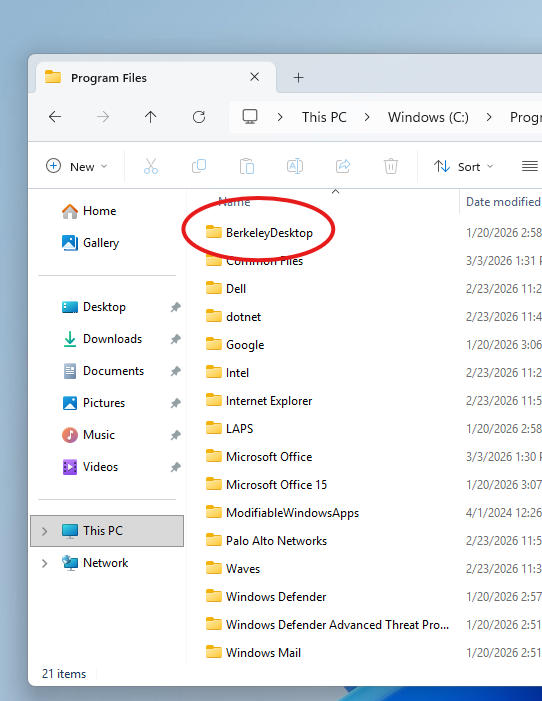Select This PC in navigation pane
Viewport: 542px width, 701px height.
[107, 531]
